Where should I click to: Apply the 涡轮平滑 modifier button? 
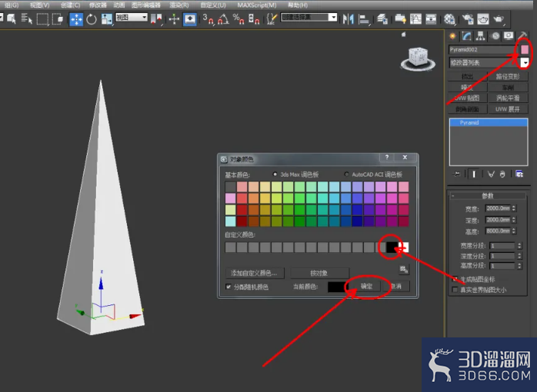[508, 98]
